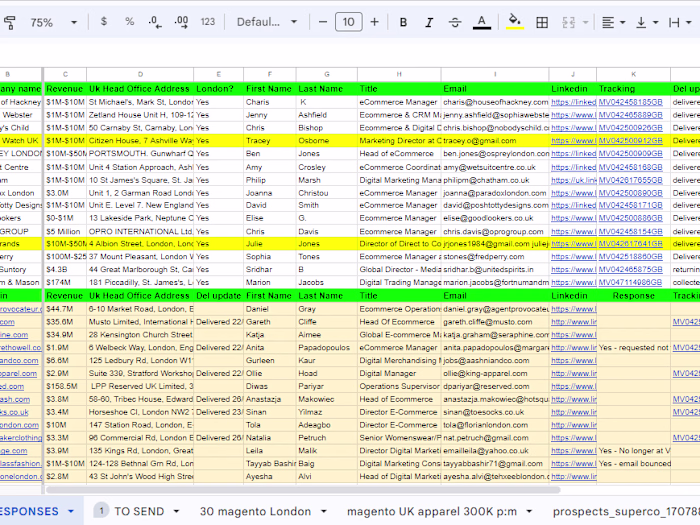The width and height of the screenshot is (700, 525).
Task: Click the font size input field
Action: click(x=347, y=22)
